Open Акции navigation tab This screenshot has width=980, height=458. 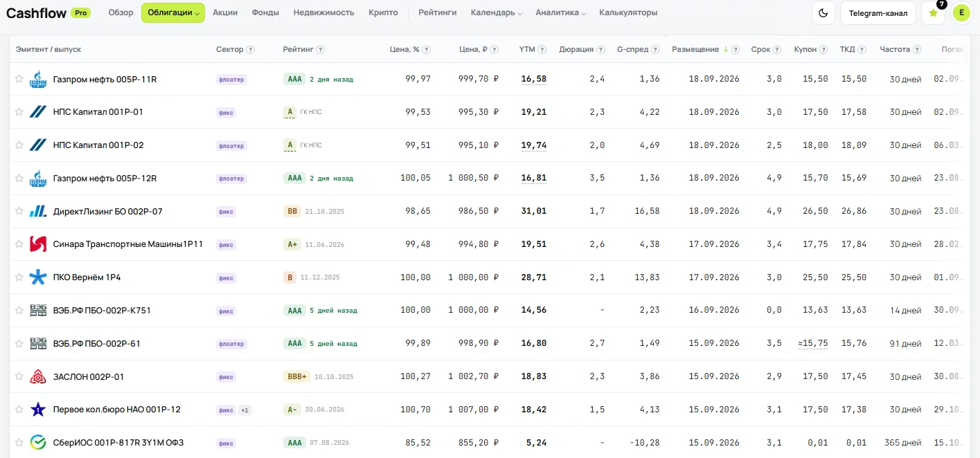coord(225,12)
